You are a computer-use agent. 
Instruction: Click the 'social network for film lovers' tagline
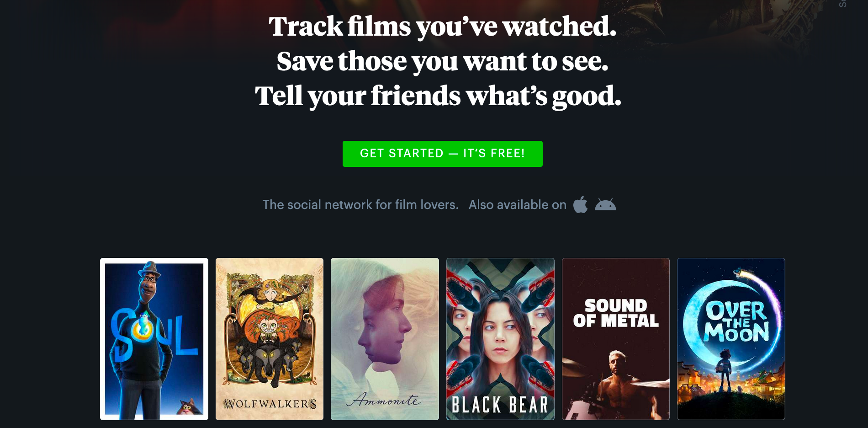click(360, 205)
